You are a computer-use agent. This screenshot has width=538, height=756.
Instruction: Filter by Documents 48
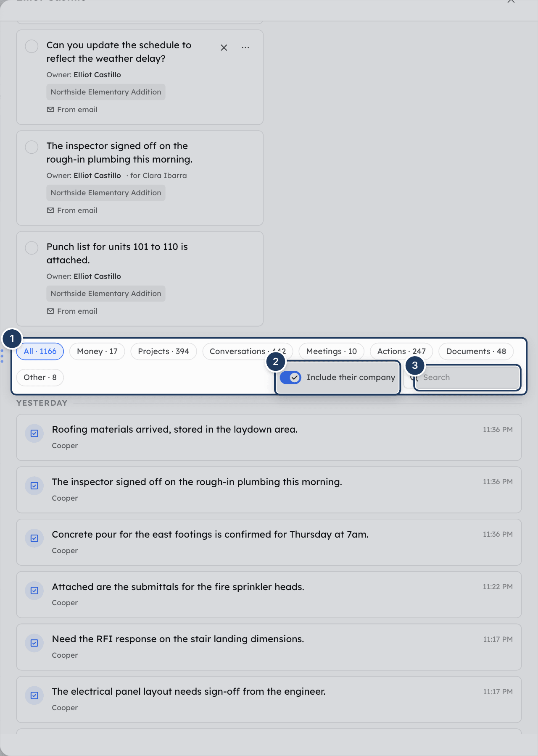click(476, 352)
